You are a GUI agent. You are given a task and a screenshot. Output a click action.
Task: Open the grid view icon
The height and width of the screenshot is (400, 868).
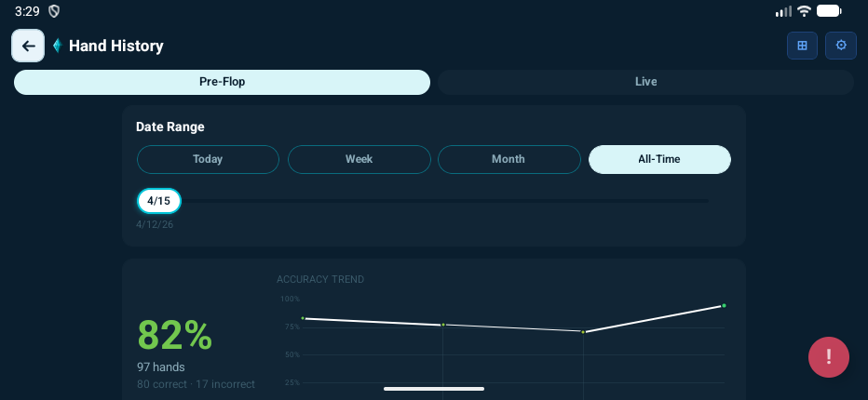(x=802, y=46)
